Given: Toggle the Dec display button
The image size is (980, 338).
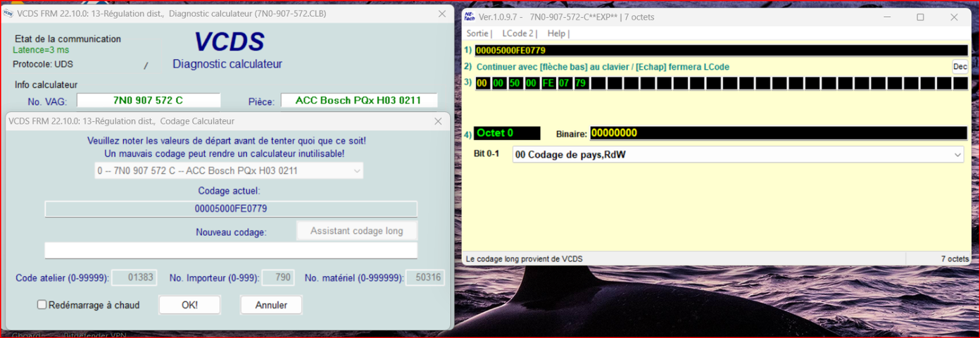Looking at the screenshot, I should [x=960, y=67].
